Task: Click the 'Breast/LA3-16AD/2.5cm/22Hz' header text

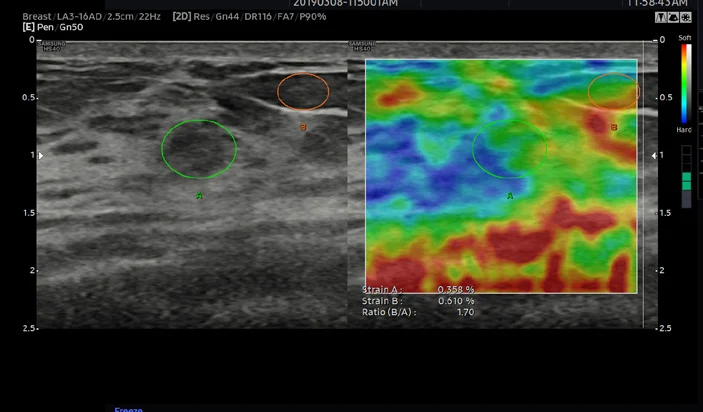Action: tap(91, 17)
